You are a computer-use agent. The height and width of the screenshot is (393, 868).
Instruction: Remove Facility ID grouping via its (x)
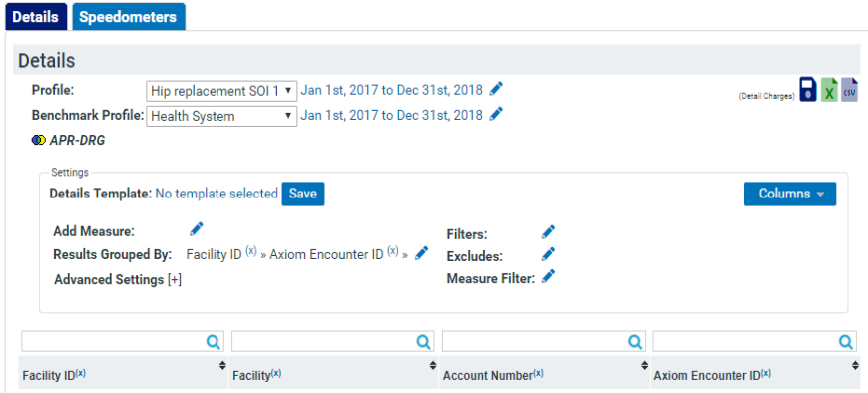251,250
